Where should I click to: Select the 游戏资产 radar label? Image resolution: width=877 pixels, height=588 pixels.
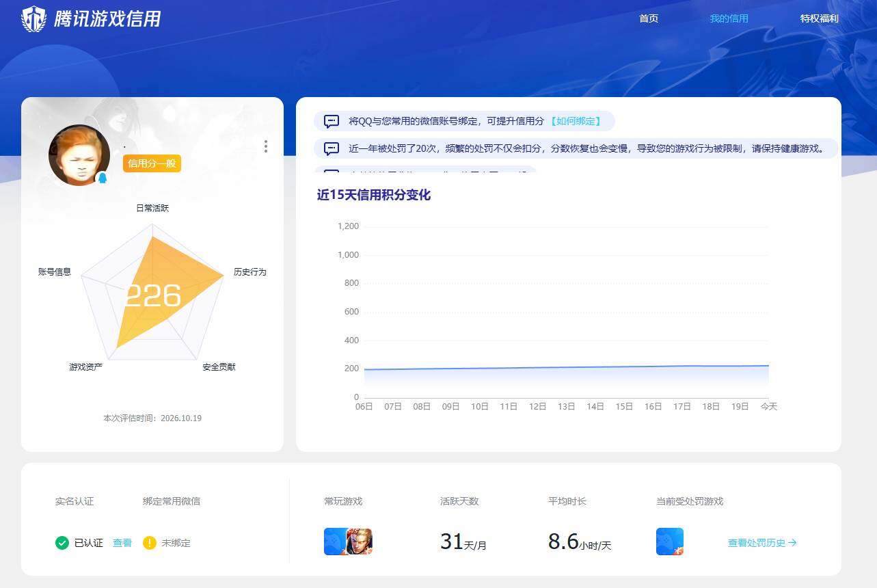[x=85, y=367]
